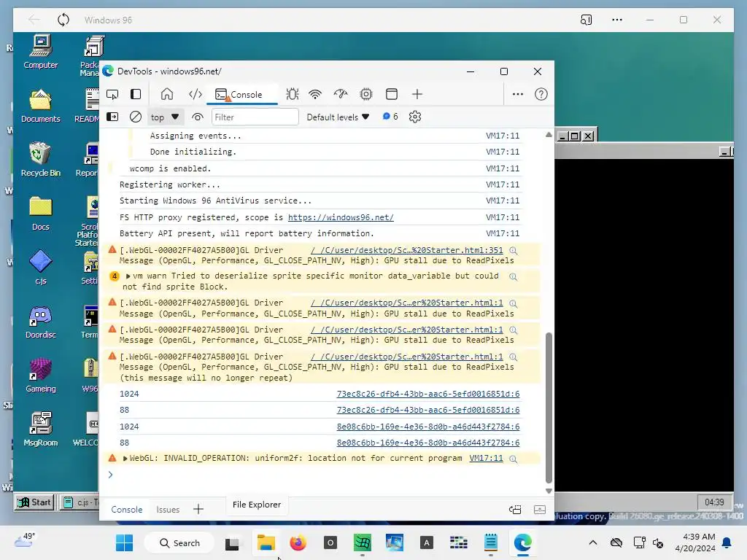
Task: Select the inspect element tool in DevTools
Action: coord(112,94)
